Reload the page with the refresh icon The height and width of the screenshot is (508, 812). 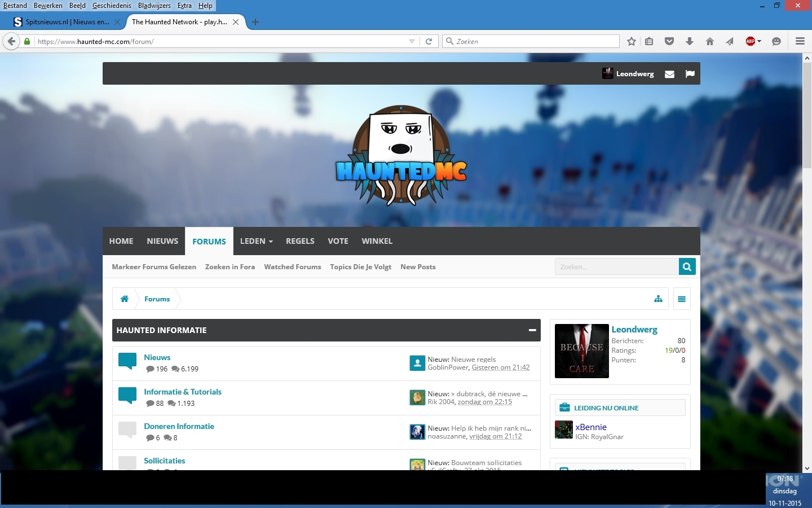click(x=429, y=41)
